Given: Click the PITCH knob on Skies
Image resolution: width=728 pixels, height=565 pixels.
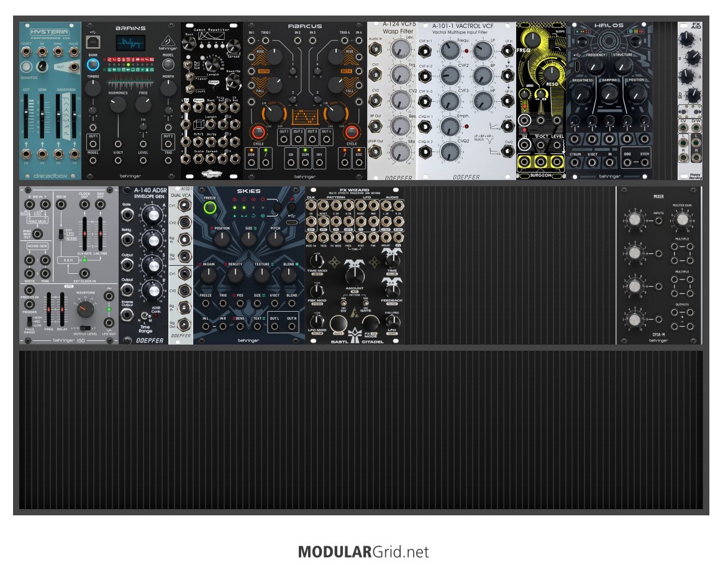Looking at the screenshot, I should (275, 238).
